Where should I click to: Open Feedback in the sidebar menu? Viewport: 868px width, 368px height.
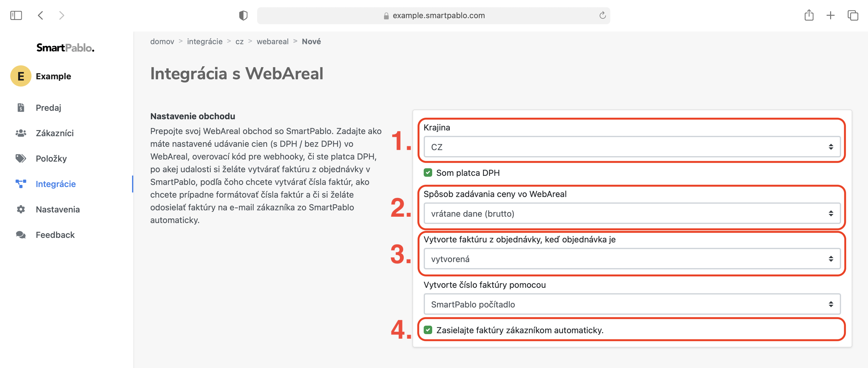point(55,235)
